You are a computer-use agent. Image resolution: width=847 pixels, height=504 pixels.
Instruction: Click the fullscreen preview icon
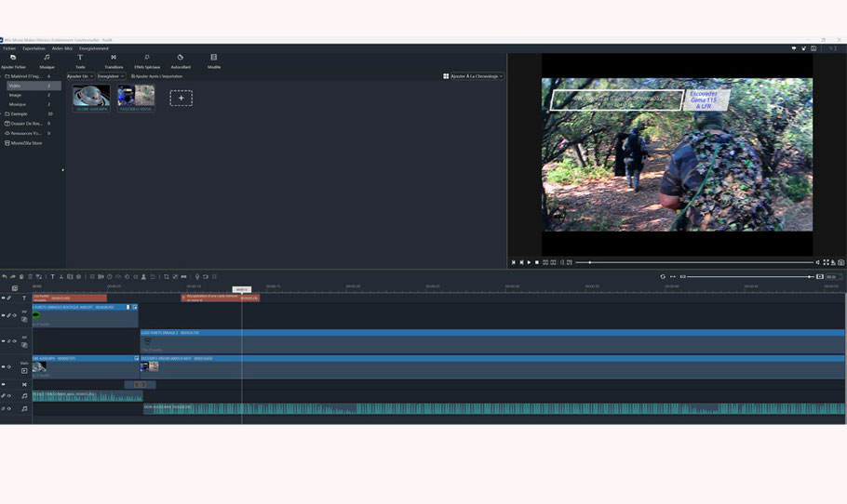click(826, 262)
